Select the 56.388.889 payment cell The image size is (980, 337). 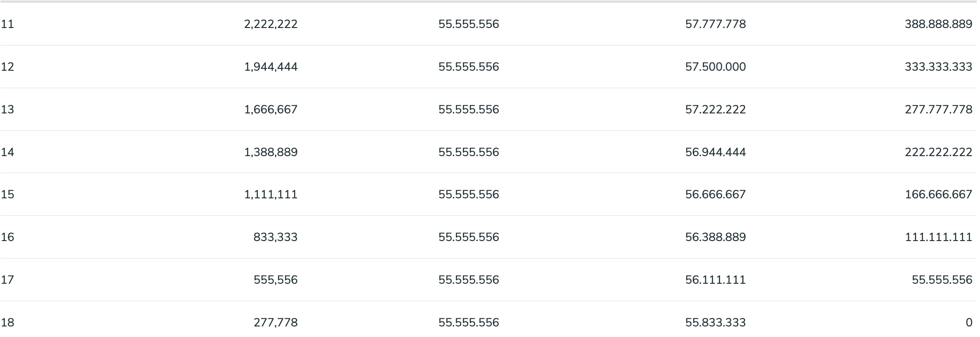click(x=715, y=237)
